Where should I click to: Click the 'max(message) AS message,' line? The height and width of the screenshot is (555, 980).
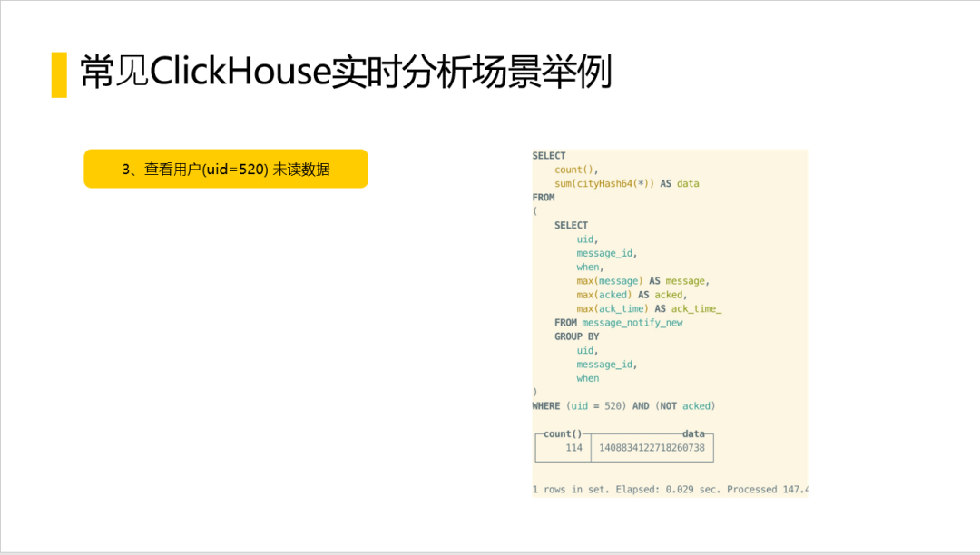642,281
